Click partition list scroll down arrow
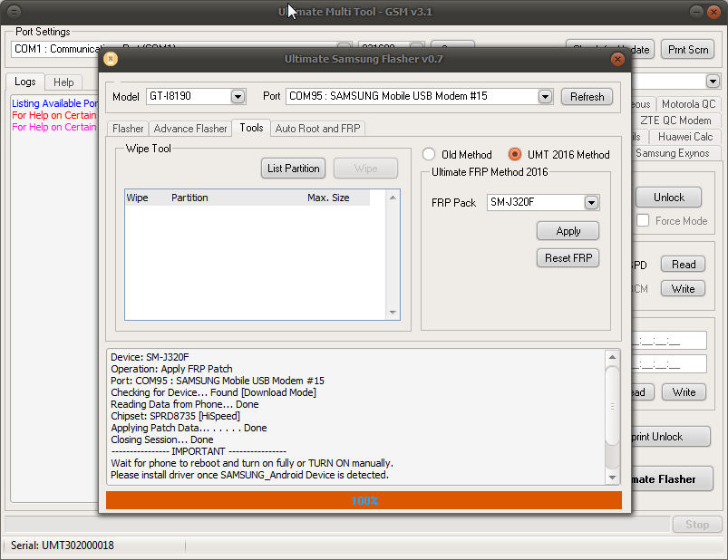This screenshot has width=728, height=560. (x=393, y=313)
